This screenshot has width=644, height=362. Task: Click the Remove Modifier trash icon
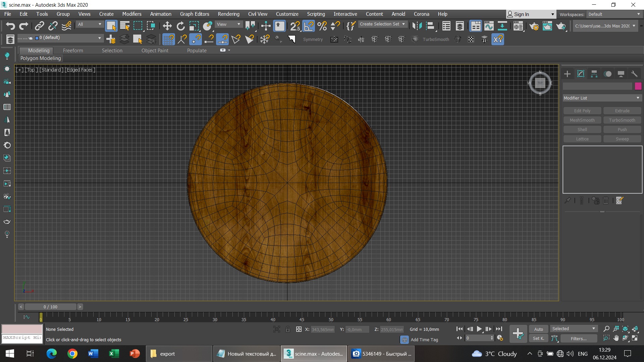tap(606, 200)
